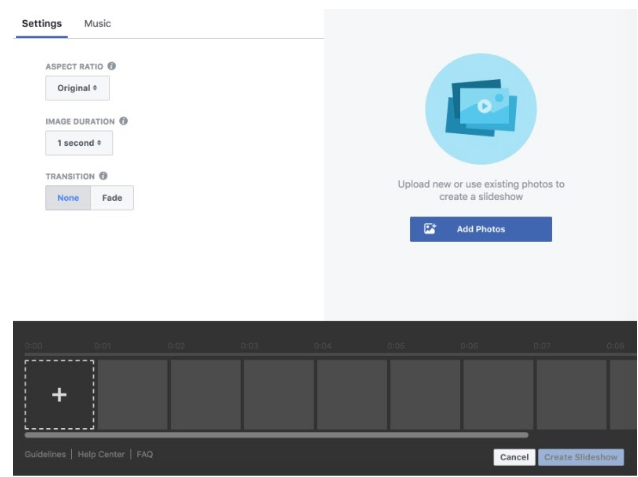Select the second empty slide placeholder
The height and width of the screenshot is (477, 638).
(x=205, y=395)
